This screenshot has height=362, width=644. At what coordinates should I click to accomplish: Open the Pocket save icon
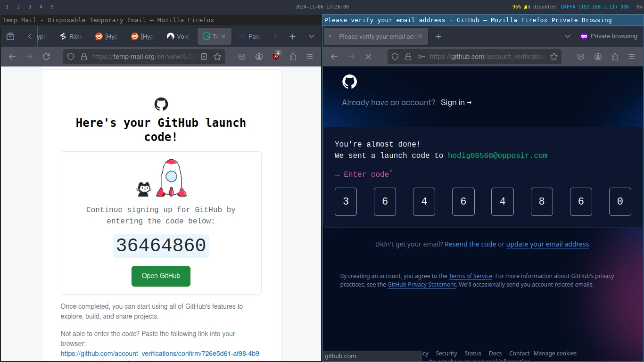click(x=242, y=56)
